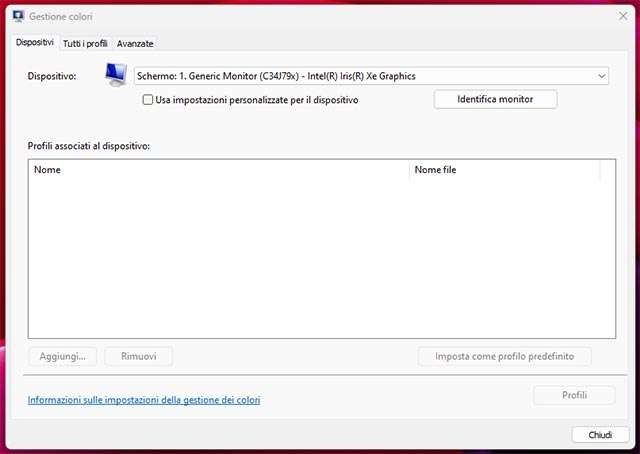Close the Gestione colori window
Viewport: 640px width, 454px height.
click(623, 16)
